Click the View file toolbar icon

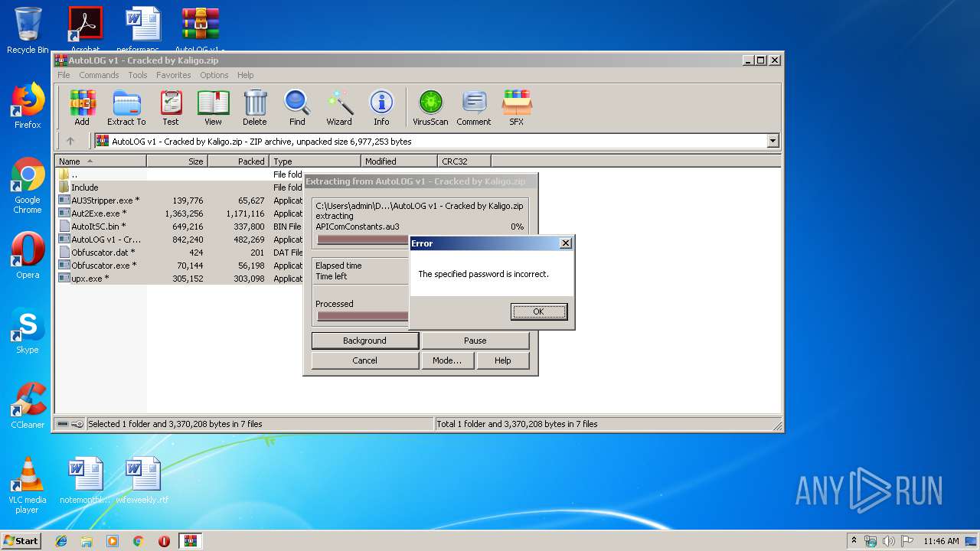pos(213,108)
